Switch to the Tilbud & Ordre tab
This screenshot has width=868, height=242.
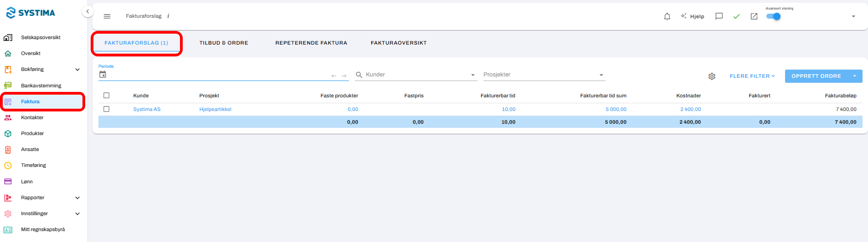coord(224,43)
